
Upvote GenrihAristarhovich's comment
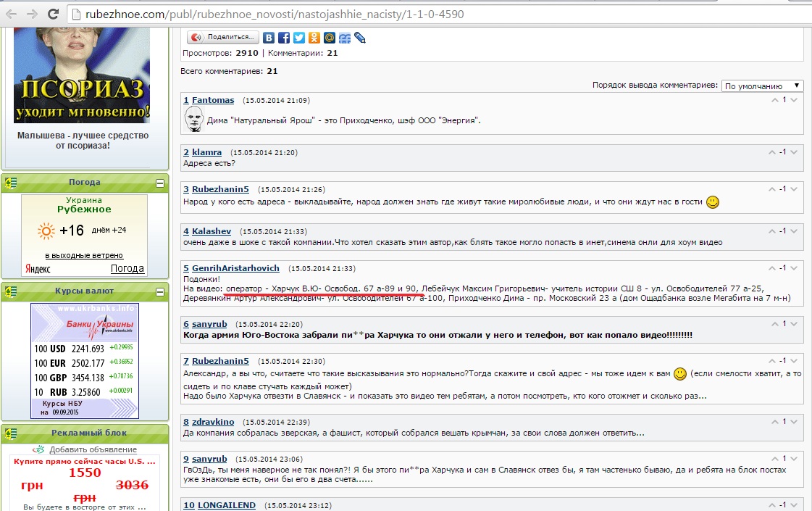tap(772, 268)
